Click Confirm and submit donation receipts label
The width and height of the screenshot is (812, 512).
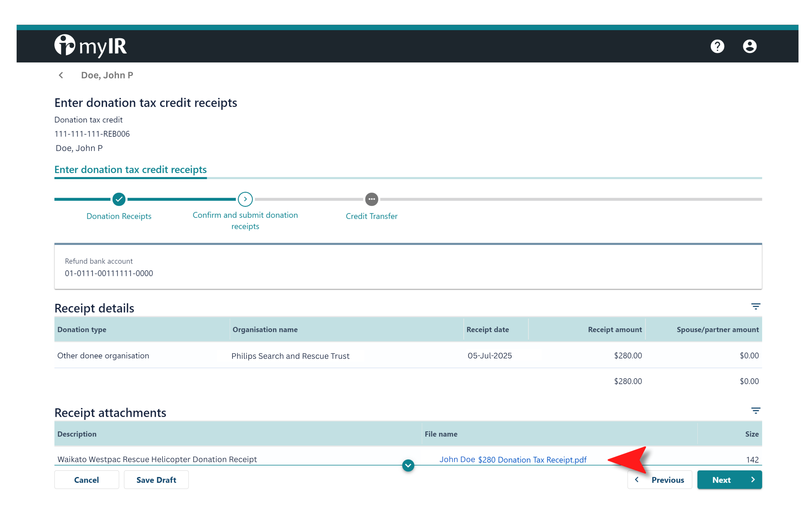(245, 220)
